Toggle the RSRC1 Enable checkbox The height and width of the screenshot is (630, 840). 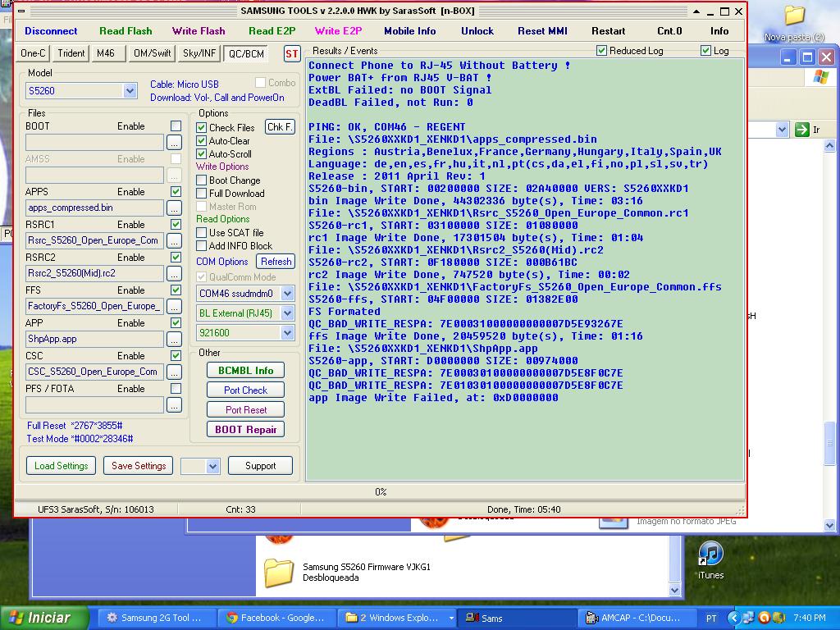click(176, 224)
